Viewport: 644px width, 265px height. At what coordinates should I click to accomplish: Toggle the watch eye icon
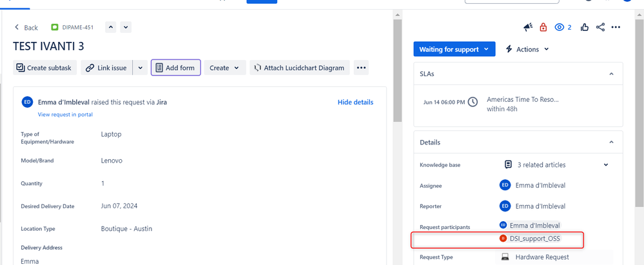coord(560,28)
